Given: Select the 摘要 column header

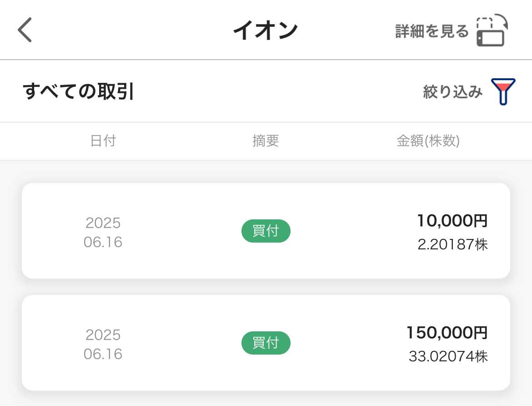Looking at the screenshot, I should coord(266,141).
